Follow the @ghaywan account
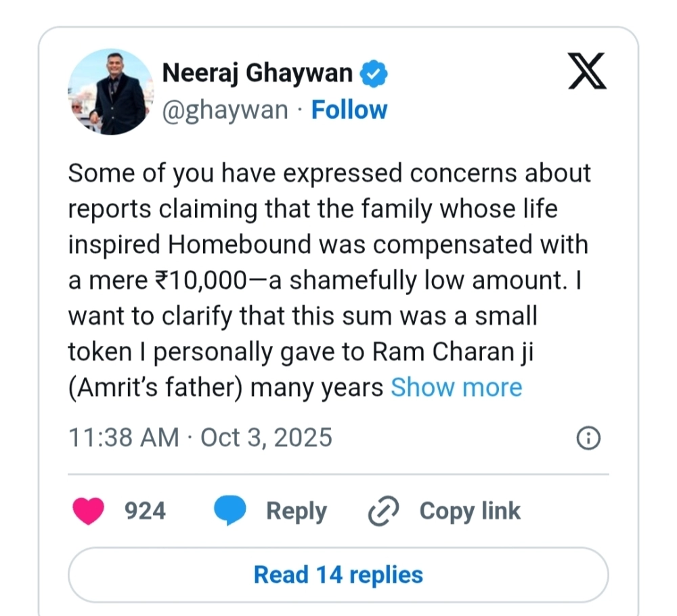The width and height of the screenshot is (677, 616). point(349,110)
